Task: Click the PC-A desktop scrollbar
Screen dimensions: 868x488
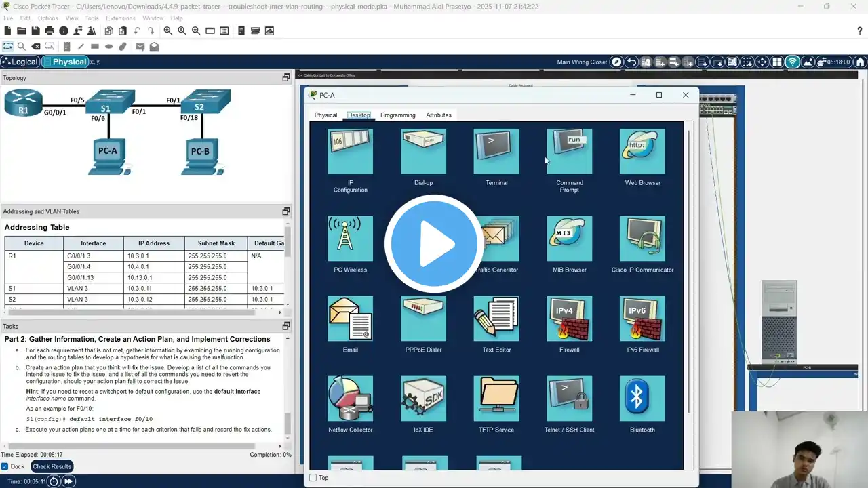Action: click(689, 271)
